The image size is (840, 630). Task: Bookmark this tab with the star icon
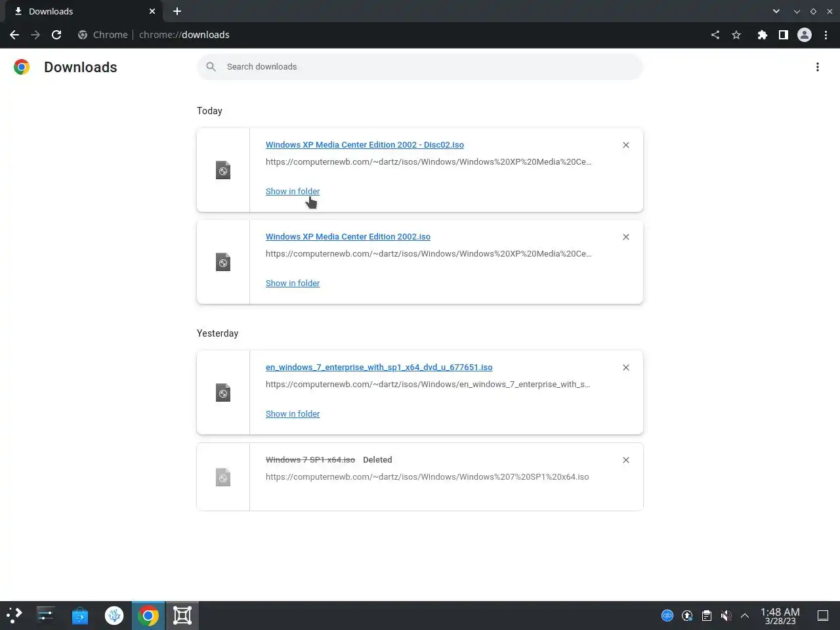point(736,35)
